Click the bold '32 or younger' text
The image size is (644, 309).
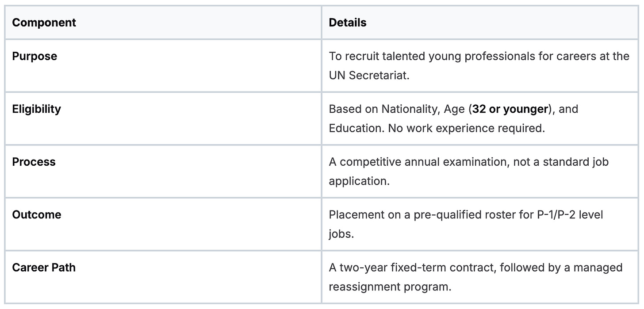point(510,109)
